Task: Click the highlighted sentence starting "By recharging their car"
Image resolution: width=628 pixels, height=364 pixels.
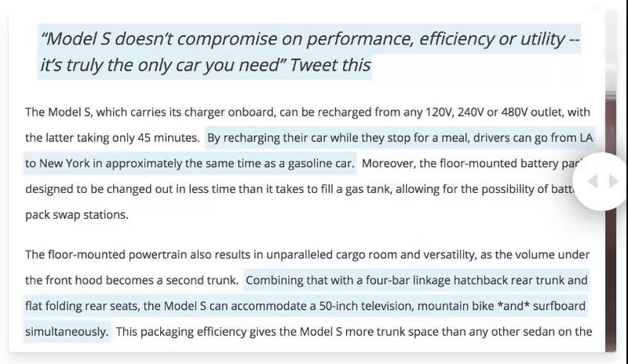Action: point(400,138)
